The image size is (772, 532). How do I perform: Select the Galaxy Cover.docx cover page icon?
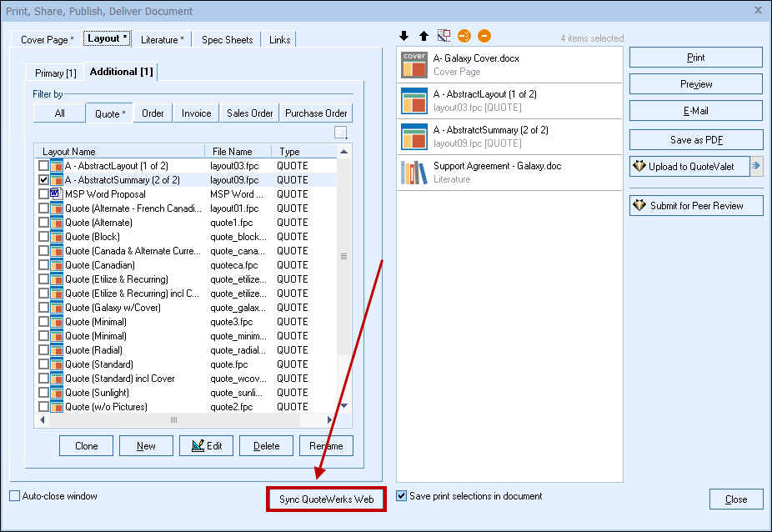414,65
